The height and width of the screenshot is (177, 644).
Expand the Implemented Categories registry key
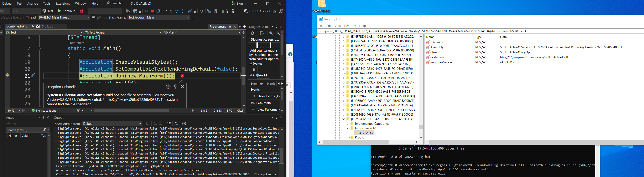pos(348,124)
